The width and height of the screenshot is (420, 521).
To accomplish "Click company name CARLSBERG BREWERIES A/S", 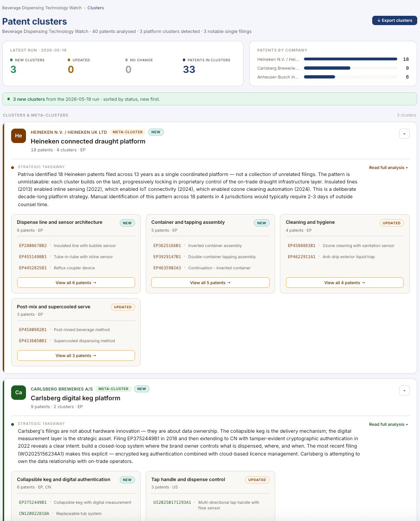I will [62, 389].
